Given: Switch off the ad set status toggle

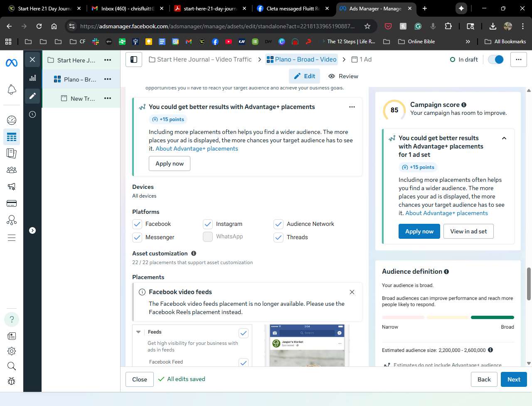Looking at the screenshot, I should pyautogui.click(x=496, y=59).
